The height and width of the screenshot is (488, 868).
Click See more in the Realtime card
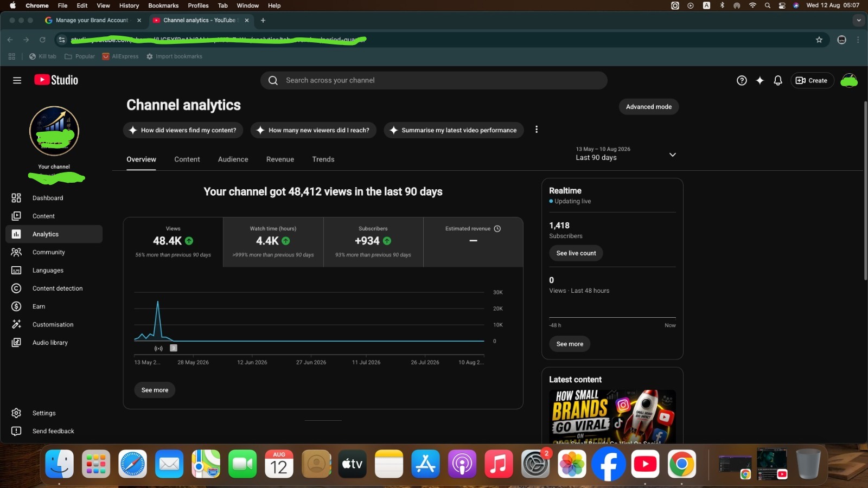[570, 344]
